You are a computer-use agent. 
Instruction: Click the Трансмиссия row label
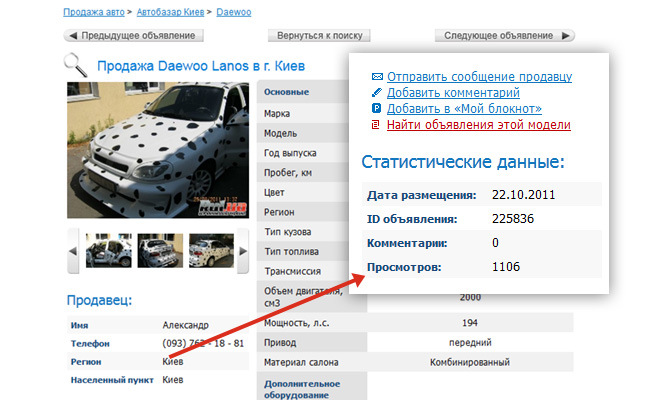pos(293,271)
